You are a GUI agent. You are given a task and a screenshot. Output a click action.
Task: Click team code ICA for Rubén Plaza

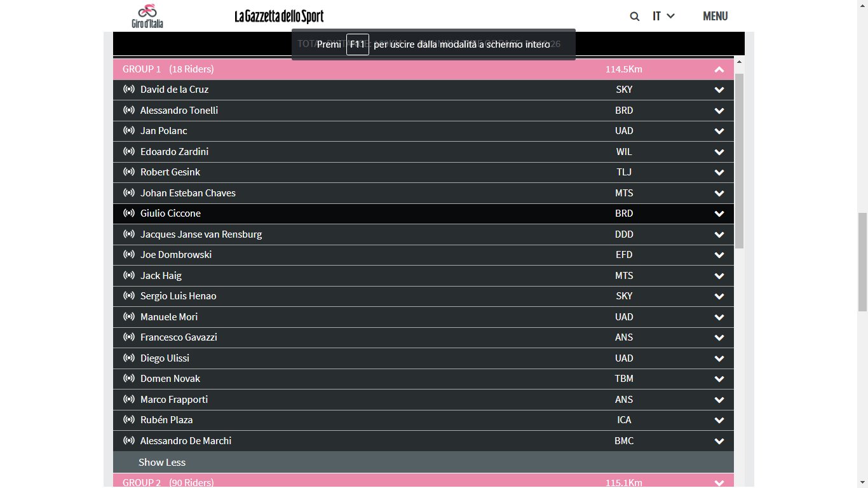click(624, 420)
